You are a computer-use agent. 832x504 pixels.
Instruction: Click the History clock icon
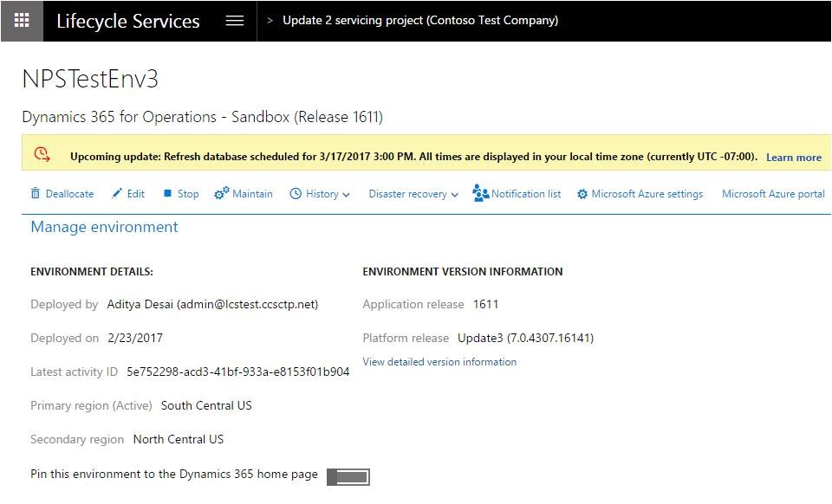[x=296, y=194]
